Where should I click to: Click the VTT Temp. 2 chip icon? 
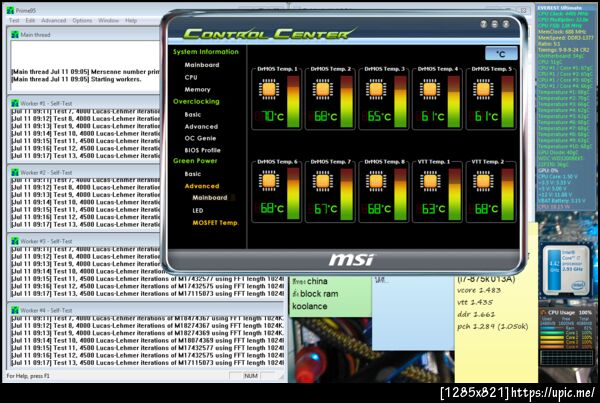click(483, 181)
